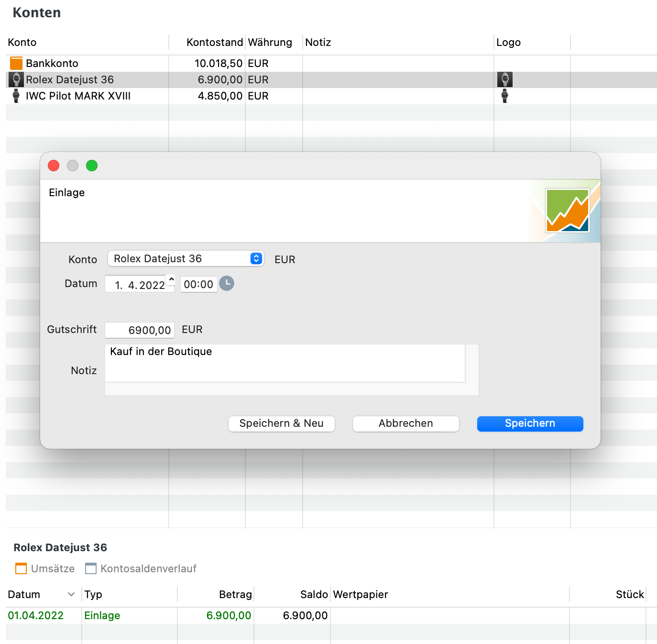The image size is (657, 644).
Task: Toggle sort chevron on the Datum column
Action: click(x=71, y=594)
